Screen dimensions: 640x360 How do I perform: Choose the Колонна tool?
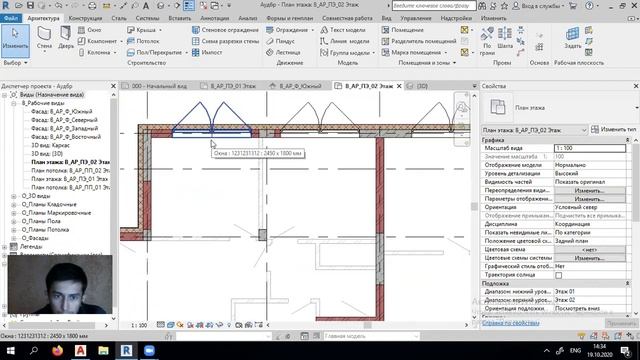(x=97, y=53)
